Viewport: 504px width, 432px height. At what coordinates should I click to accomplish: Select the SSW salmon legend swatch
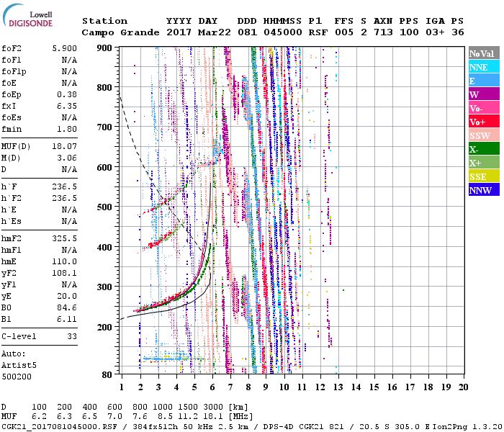click(484, 135)
